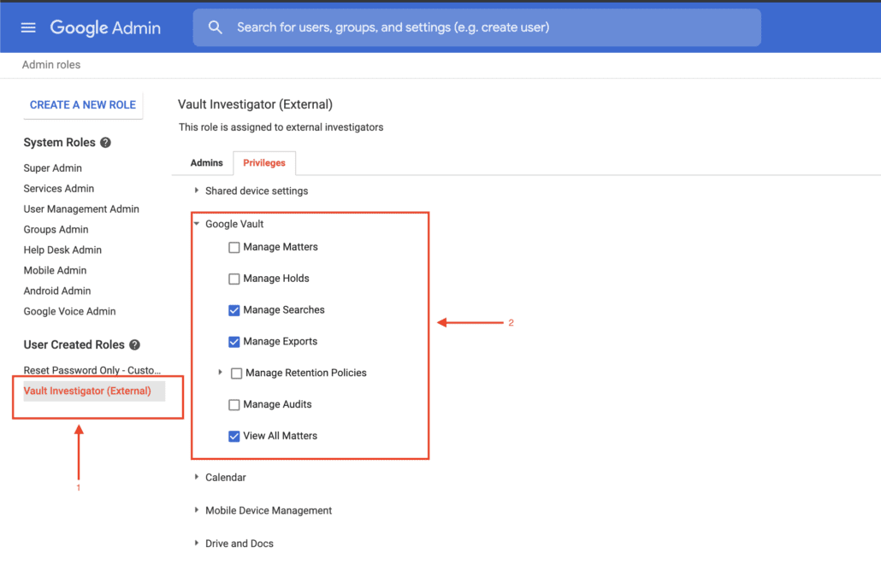Image resolution: width=881 pixels, height=588 pixels.
Task: Open the navigation hamburger menu
Action: coord(28,26)
